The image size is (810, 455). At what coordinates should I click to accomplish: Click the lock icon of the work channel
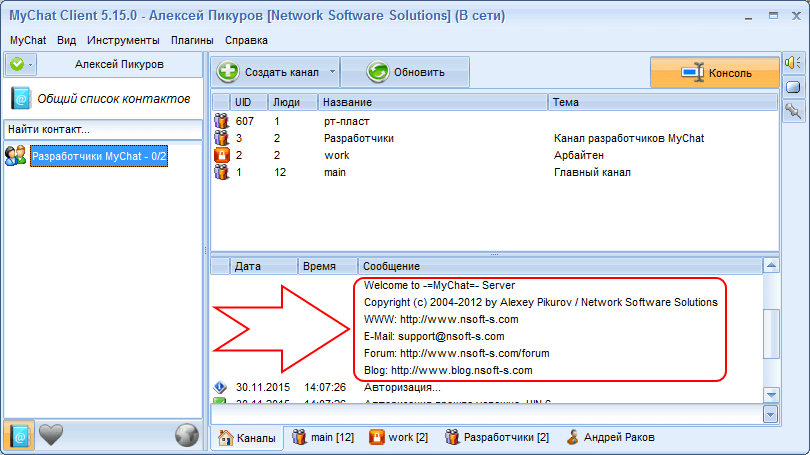(x=222, y=155)
